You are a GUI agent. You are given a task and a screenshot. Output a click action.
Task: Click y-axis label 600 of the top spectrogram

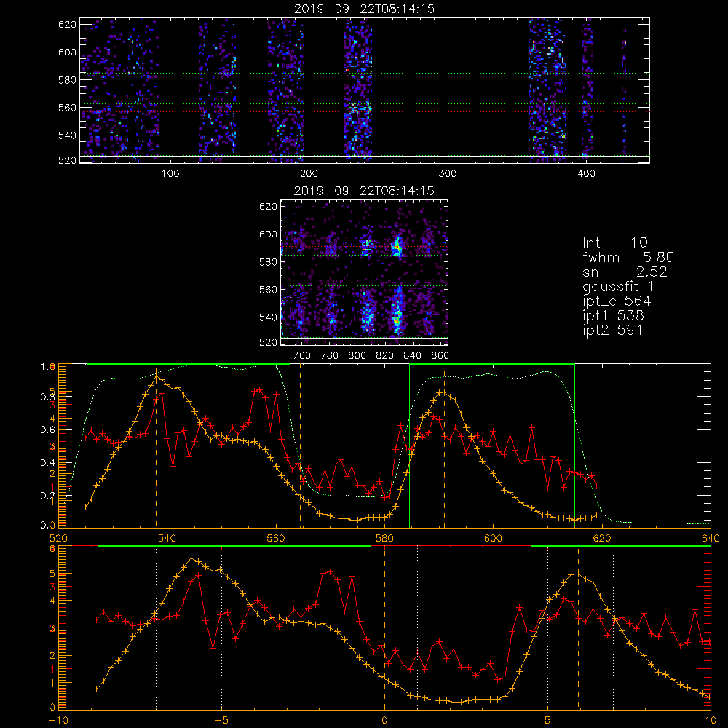[x=67, y=52]
